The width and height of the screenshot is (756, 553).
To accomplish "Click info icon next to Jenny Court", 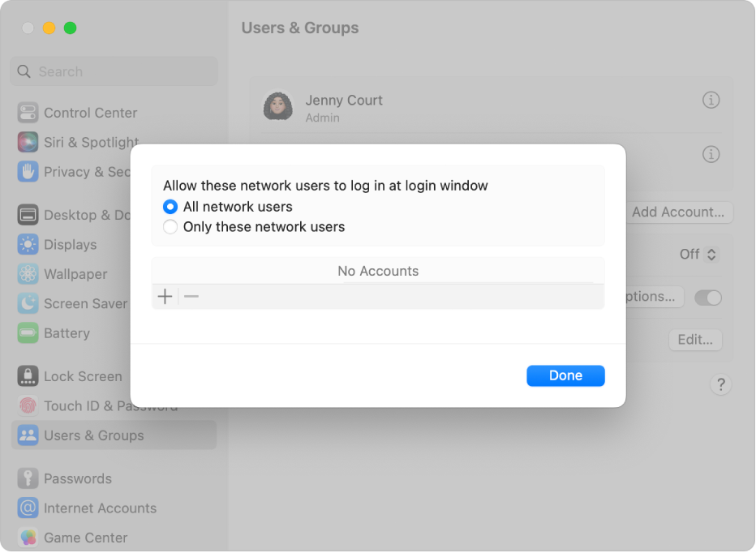I will [x=711, y=101].
